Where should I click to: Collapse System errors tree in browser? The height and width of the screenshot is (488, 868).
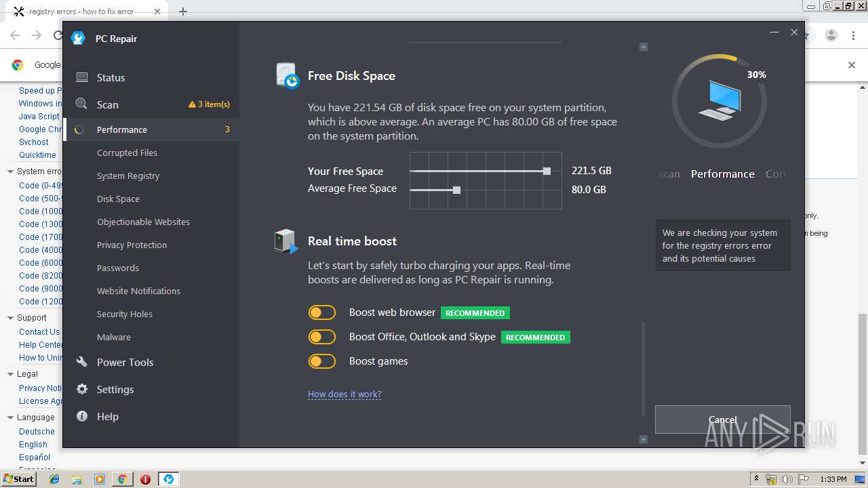click(10, 171)
